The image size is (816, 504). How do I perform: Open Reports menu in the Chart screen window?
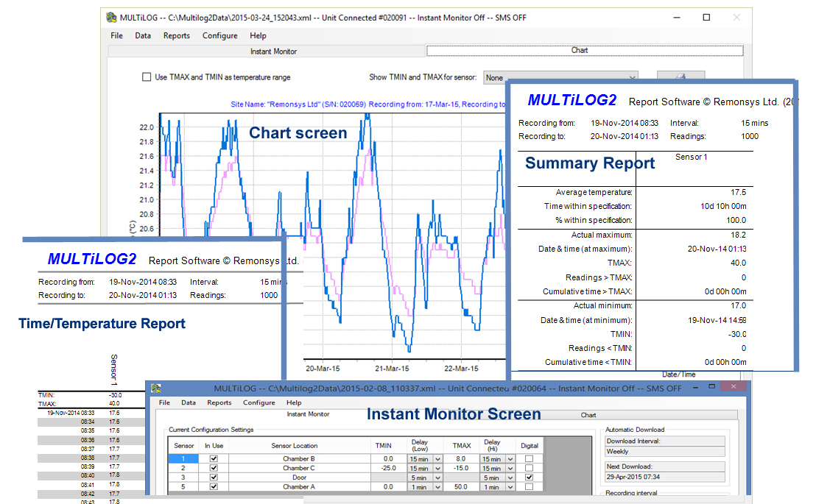(177, 35)
